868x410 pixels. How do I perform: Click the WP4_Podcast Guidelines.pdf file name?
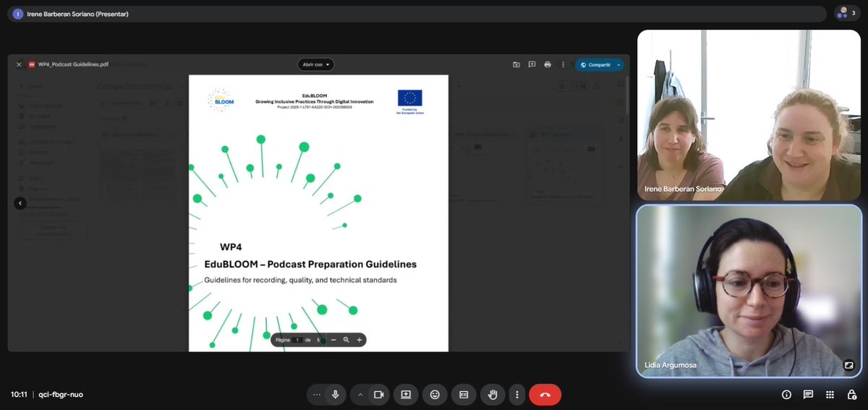click(x=74, y=64)
